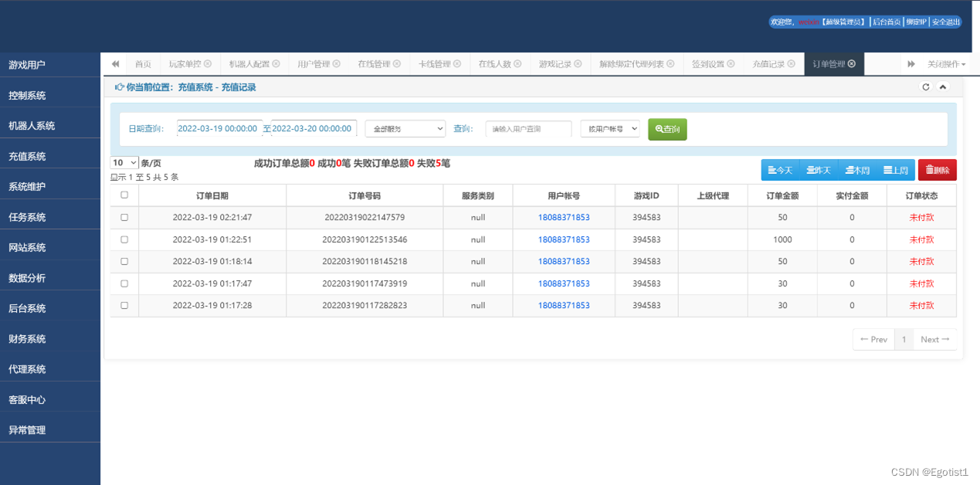Open the 10 条/页 page size dropdown
Viewport: 980px width, 485px height.
(124, 163)
